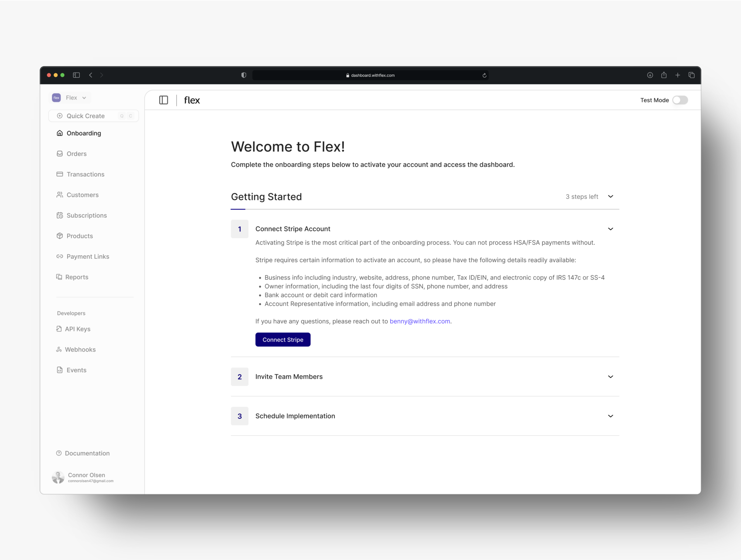Go back with the browser back arrow

click(x=91, y=75)
